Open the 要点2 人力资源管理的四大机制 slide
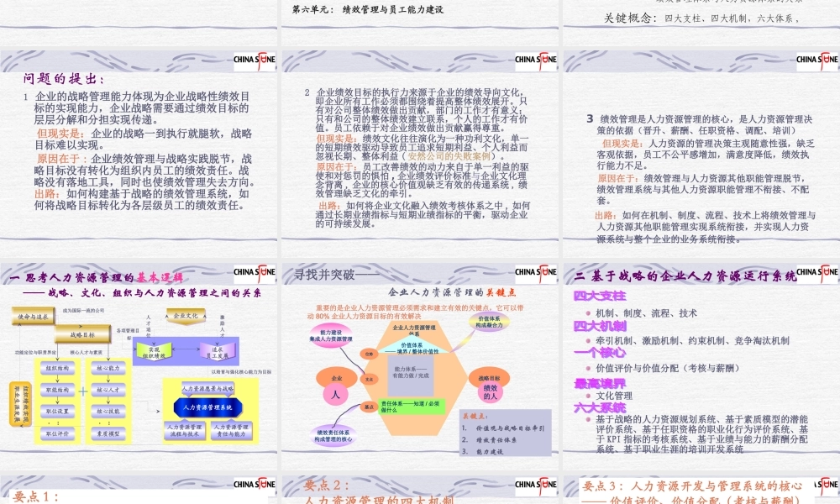Image resolution: width=840 pixels, height=504 pixels. pos(420,489)
